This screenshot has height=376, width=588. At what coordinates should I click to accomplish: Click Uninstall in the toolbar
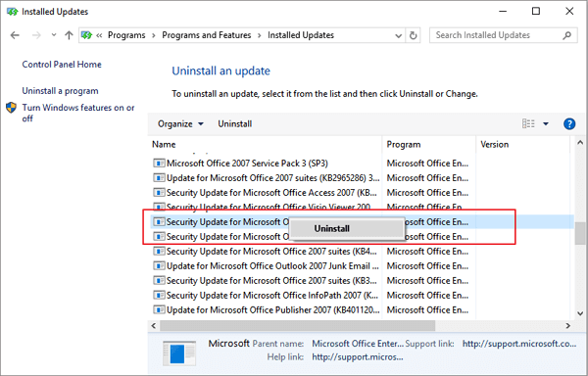(x=235, y=124)
